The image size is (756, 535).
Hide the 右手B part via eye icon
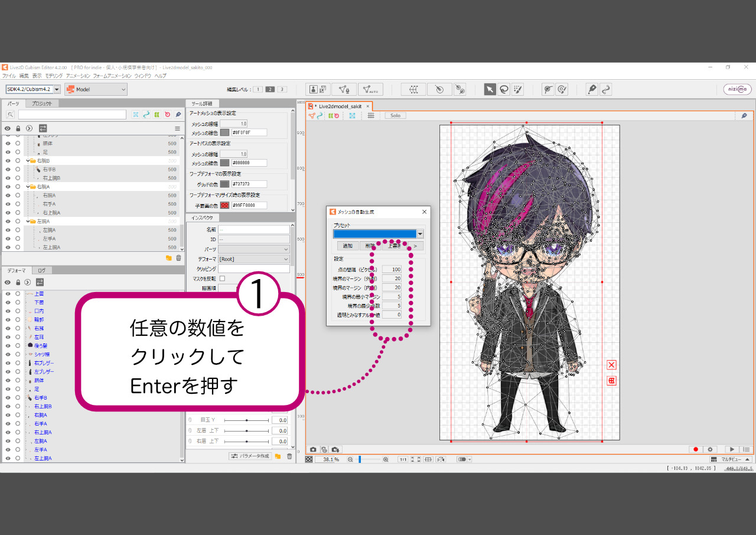pos(8,169)
